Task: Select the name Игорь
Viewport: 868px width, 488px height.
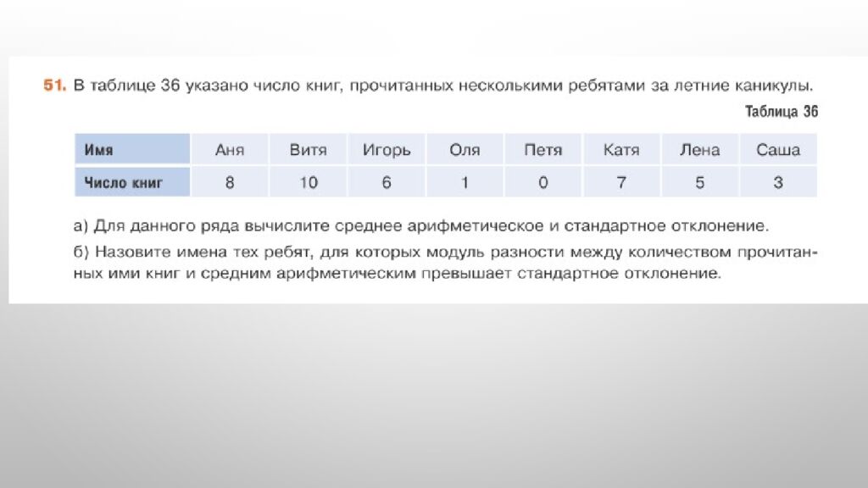Action: pyautogui.click(x=387, y=148)
